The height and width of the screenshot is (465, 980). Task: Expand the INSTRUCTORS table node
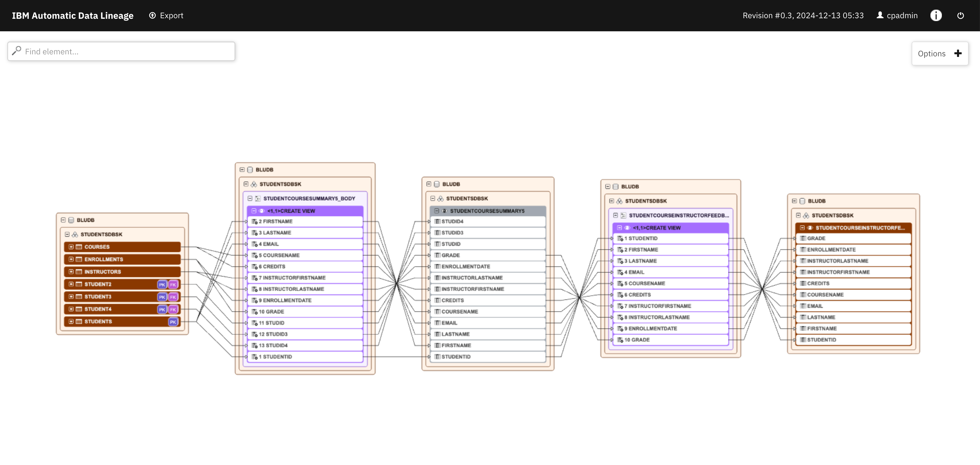pyautogui.click(x=71, y=272)
